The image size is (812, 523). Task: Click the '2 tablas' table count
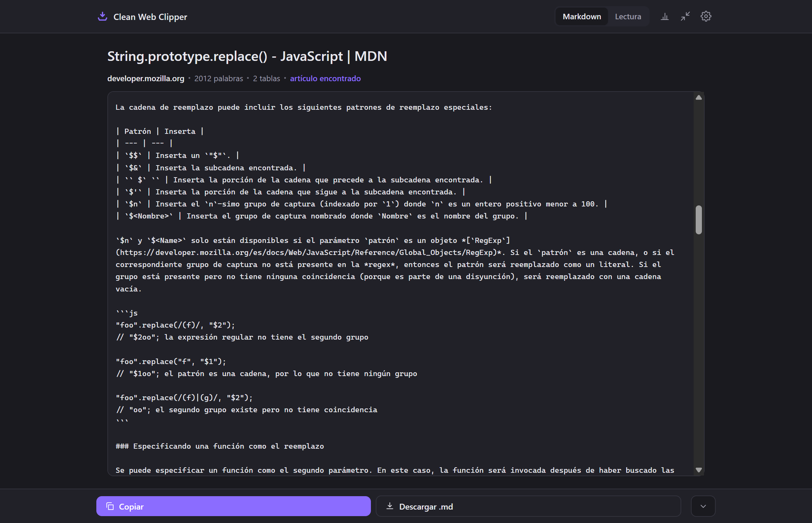click(x=266, y=78)
